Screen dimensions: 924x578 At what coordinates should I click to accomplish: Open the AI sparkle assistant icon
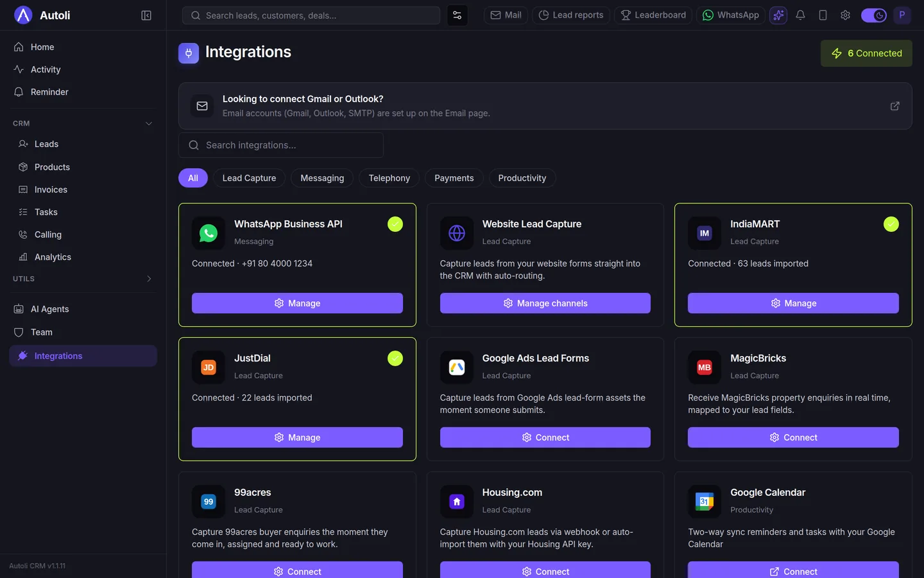tap(778, 15)
